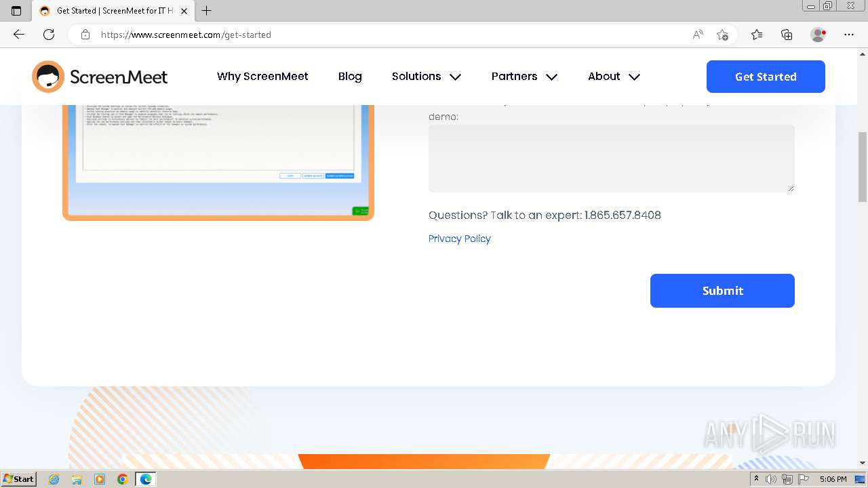Screen dimensions: 868x488
Task: Click the product screenshot thumbnail
Action: [x=218, y=163]
